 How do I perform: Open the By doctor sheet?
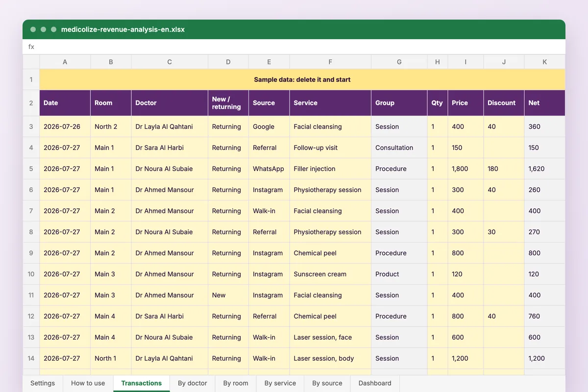193,383
